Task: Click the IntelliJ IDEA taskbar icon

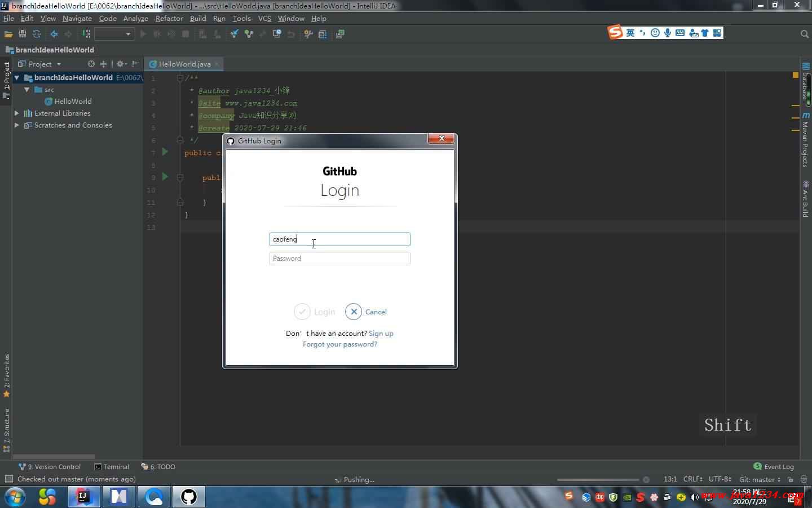Action: point(83,497)
